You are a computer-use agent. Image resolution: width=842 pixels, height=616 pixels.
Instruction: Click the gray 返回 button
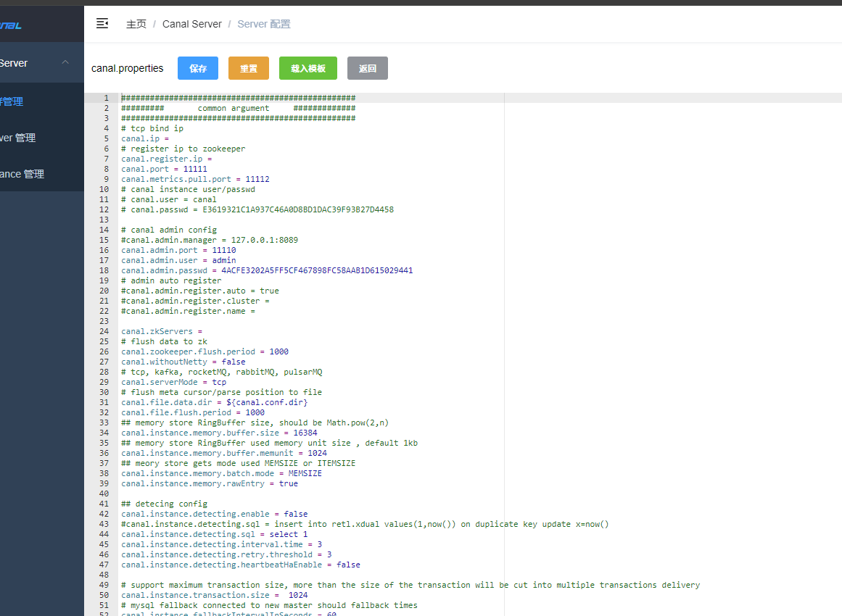367,68
